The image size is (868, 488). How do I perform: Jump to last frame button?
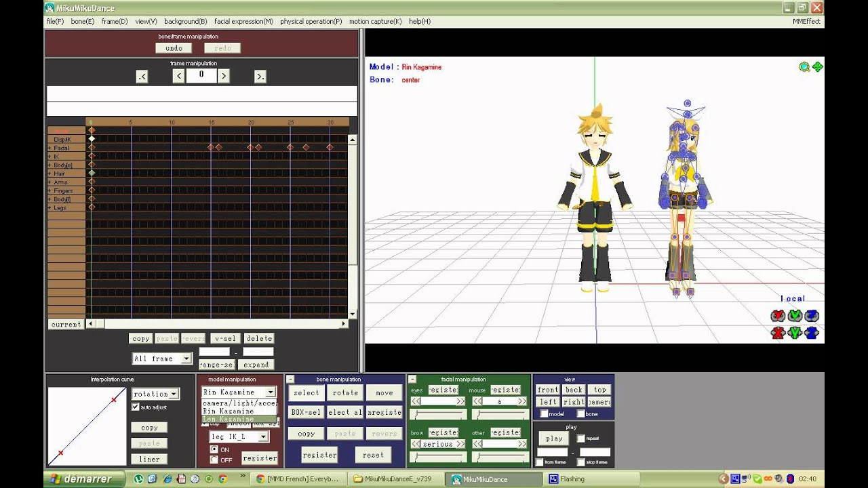260,77
